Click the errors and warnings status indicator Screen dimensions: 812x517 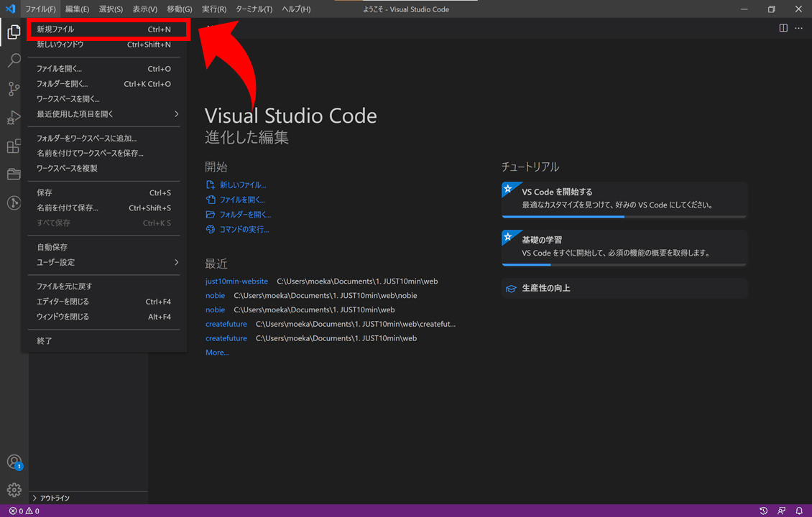[24, 511]
